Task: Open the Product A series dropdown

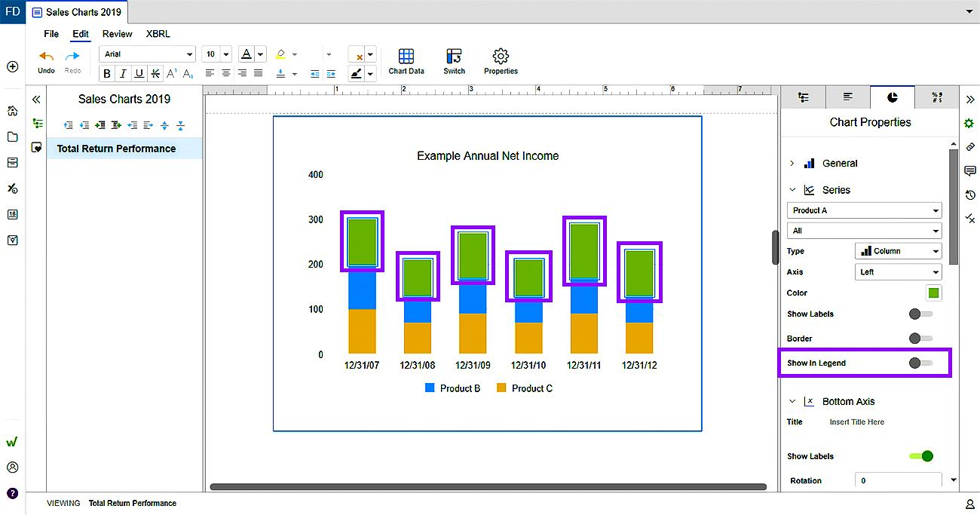Action: pos(864,210)
